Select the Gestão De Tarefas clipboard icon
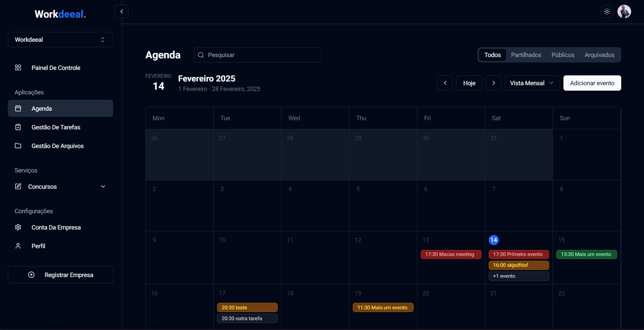644x330 pixels. (x=18, y=127)
